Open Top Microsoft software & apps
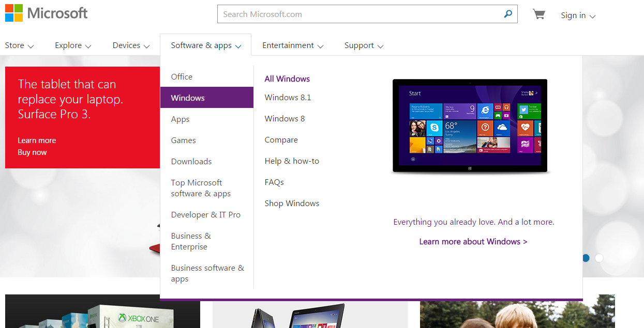This screenshot has height=328, width=644. tap(201, 188)
